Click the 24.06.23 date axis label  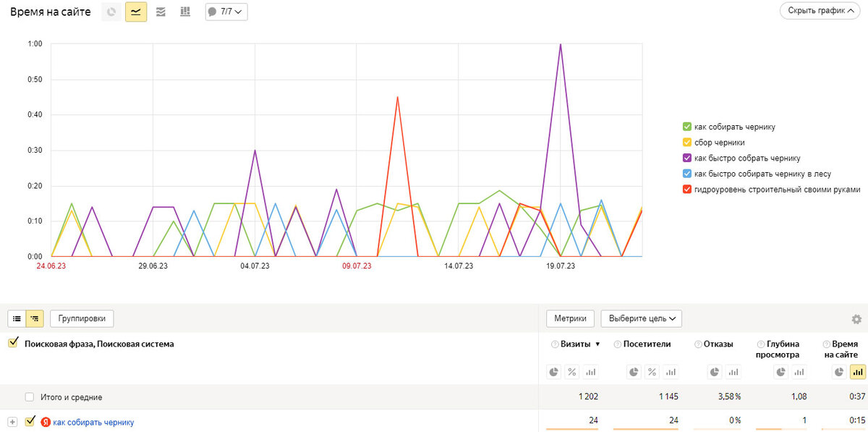(x=51, y=266)
